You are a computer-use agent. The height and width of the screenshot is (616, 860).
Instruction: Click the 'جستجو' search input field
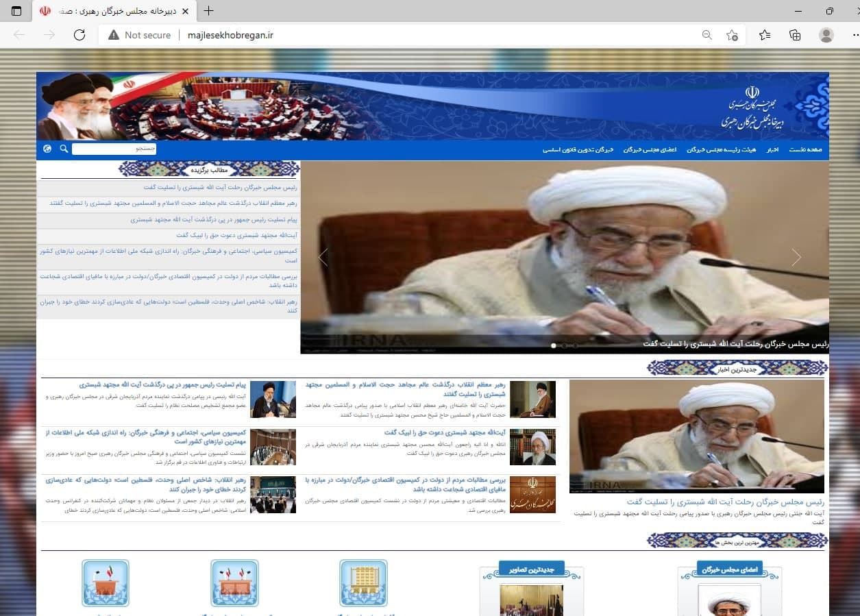tap(114, 149)
